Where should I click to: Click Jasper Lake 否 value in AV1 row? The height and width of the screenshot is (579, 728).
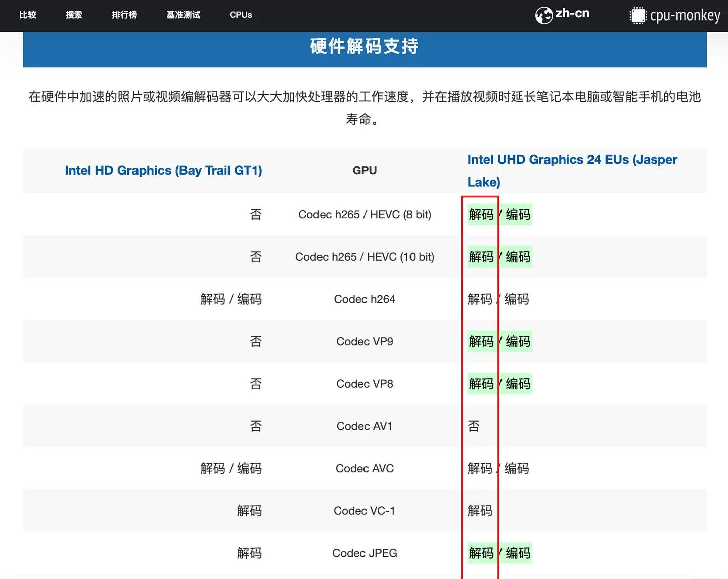point(474,426)
